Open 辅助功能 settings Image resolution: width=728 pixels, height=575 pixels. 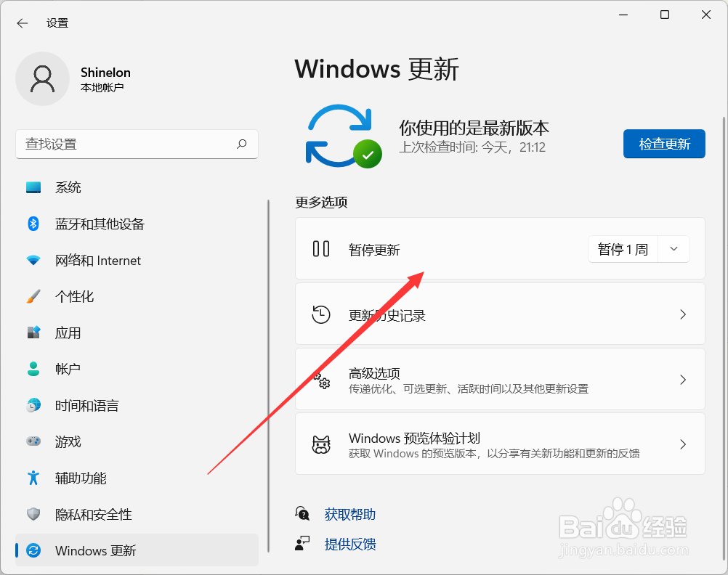coord(137,478)
